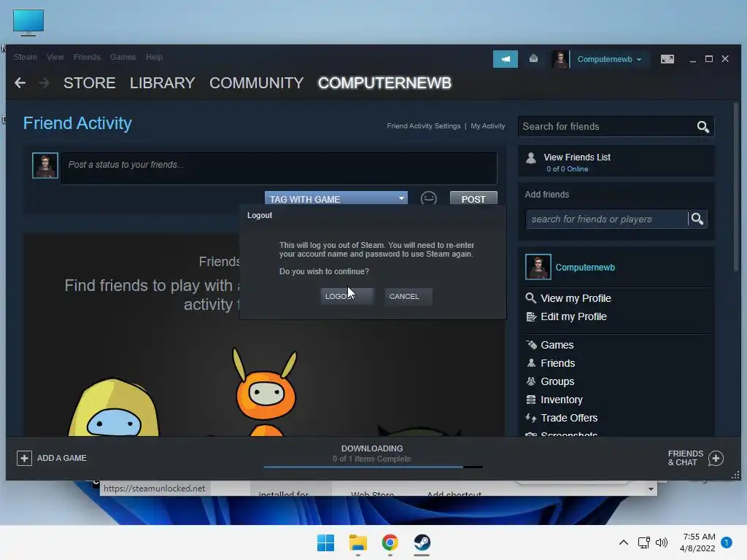Click the network tray icon
The height and width of the screenshot is (560, 747).
point(643,542)
